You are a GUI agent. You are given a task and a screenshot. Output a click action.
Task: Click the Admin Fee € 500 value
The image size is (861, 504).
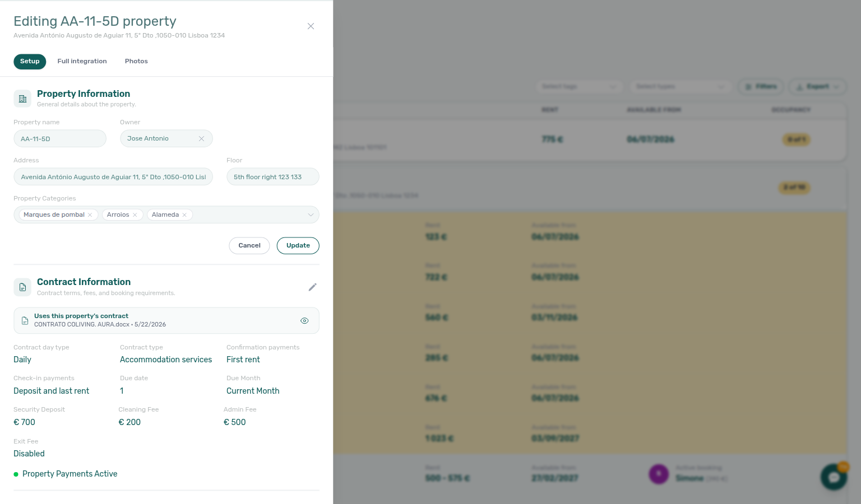coord(235,423)
